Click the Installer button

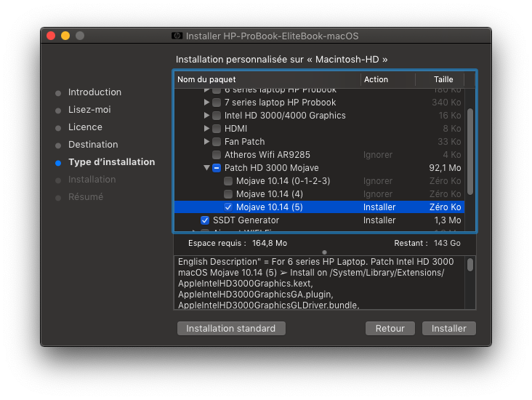pos(449,328)
